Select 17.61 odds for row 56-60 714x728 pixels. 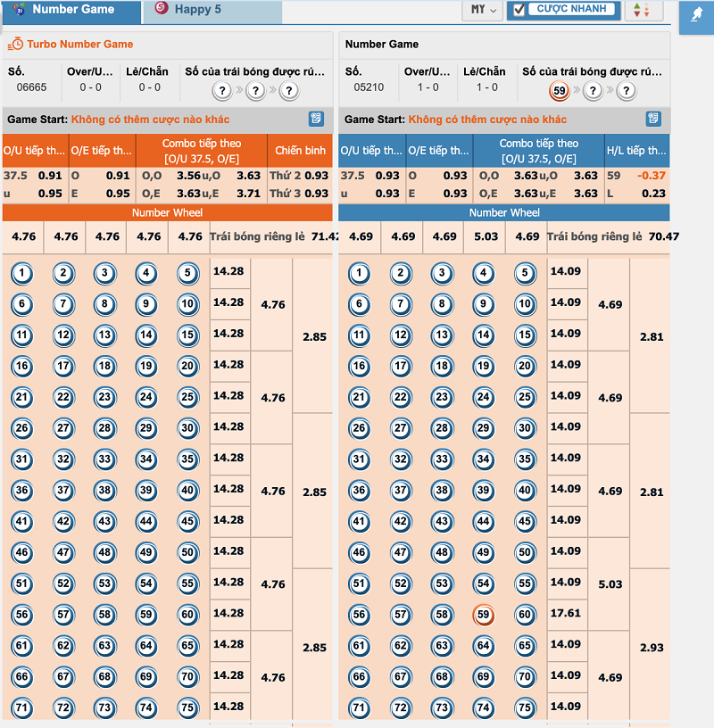click(x=567, y=614)
